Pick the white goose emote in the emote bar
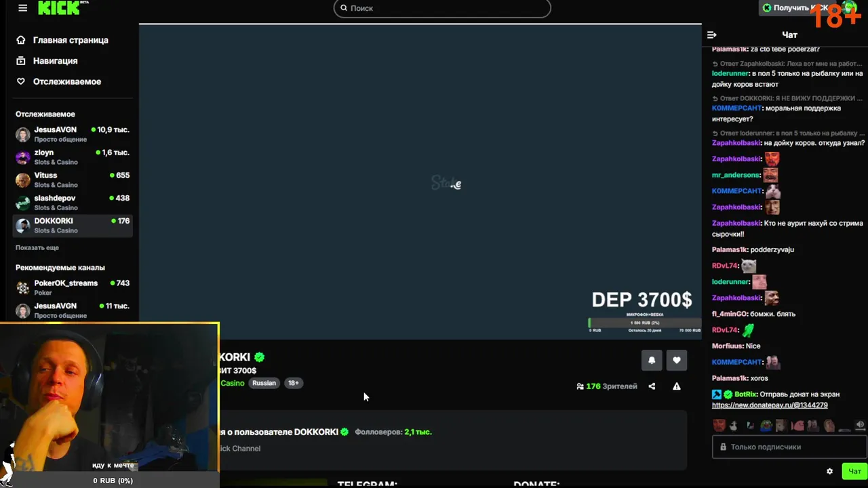This screenshot has height=488, width=868. pos(734,426)
